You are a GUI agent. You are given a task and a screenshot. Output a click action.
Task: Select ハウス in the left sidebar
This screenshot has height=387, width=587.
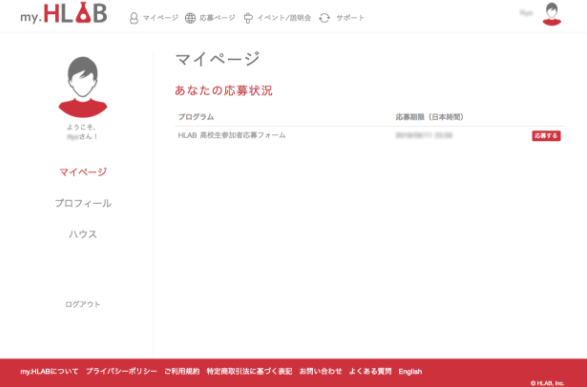[83, 234]
